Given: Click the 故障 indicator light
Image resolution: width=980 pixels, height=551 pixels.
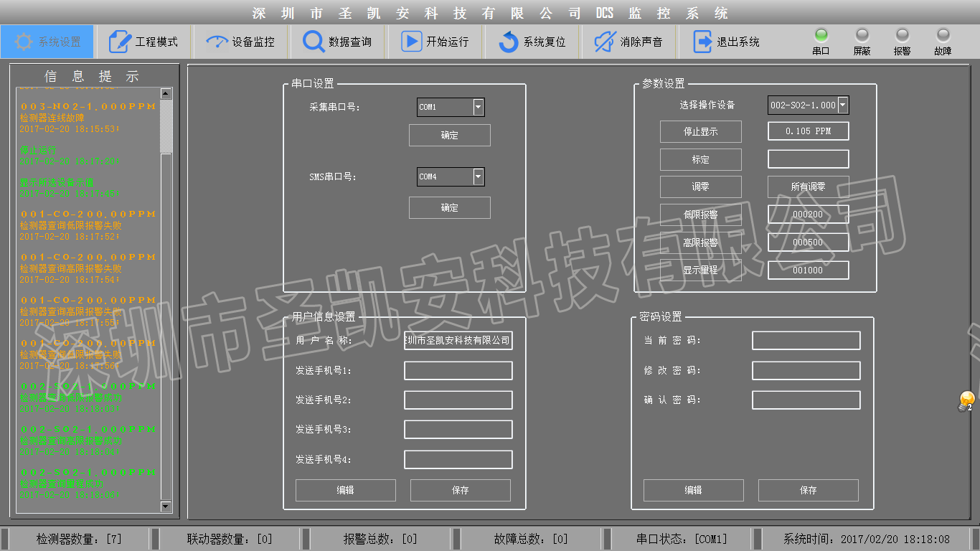Looking at the screenshot, I should (x=943, y=34).
